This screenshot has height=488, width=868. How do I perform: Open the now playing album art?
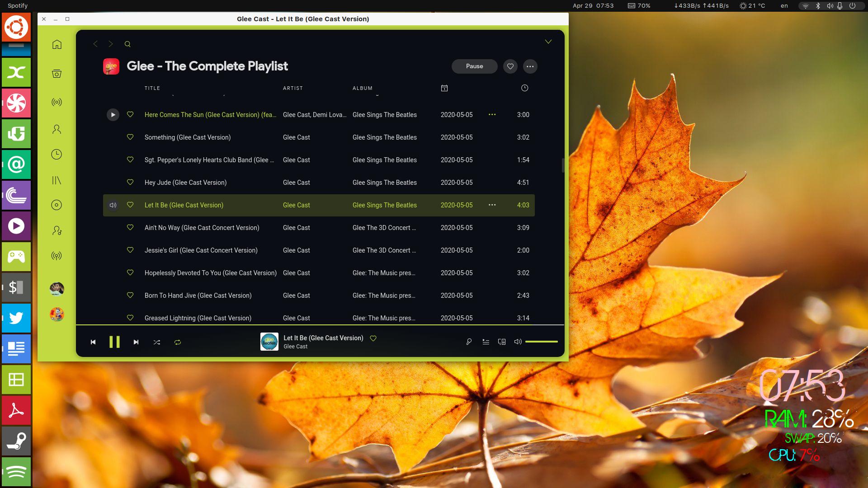269,342
